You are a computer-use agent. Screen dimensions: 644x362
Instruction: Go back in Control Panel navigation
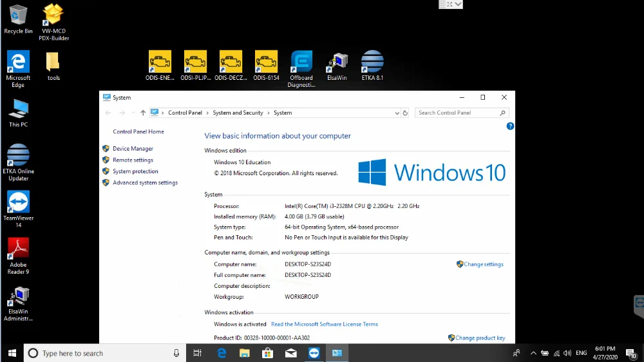click(x=108, y=113)
